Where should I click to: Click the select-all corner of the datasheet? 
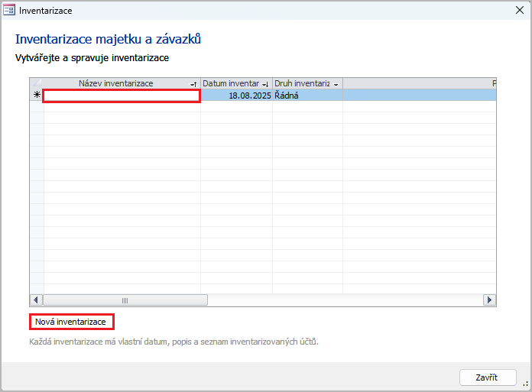click(x=37, y=83)
